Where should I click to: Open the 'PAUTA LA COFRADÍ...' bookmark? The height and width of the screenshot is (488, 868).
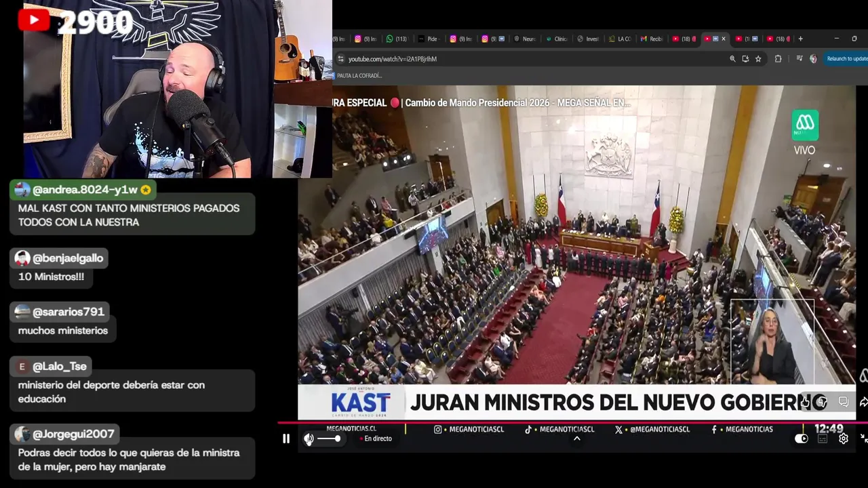click(356, 76)
